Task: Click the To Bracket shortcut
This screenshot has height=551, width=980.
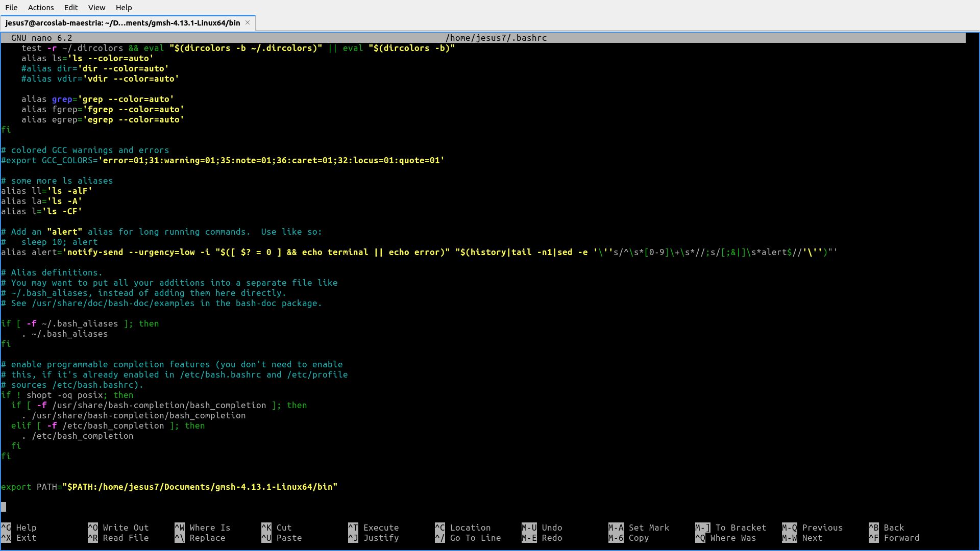Action: click(x=731, y=528)
